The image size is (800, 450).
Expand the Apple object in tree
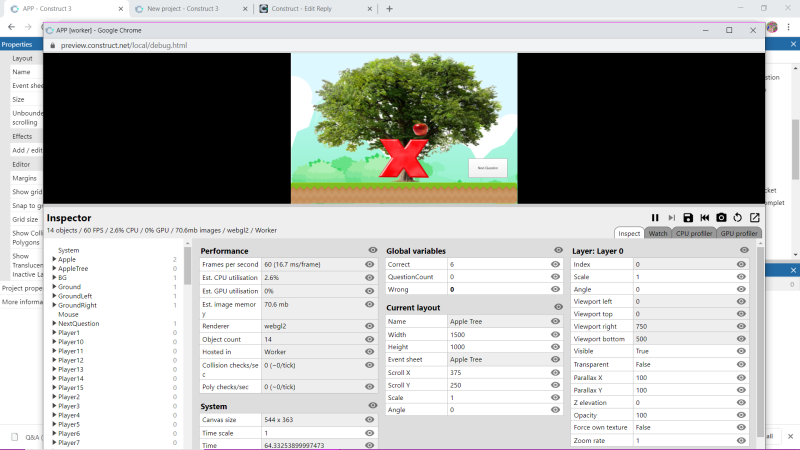tap(54, 259)
